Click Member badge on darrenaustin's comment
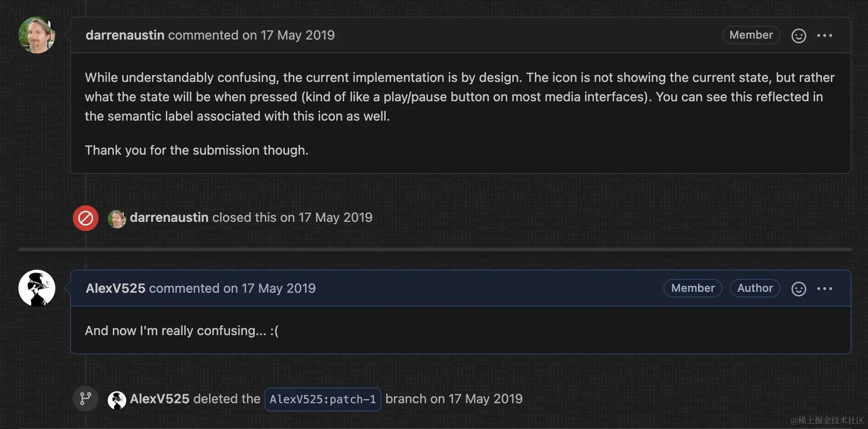Screen dimensions: 868x429 point(751,35)
